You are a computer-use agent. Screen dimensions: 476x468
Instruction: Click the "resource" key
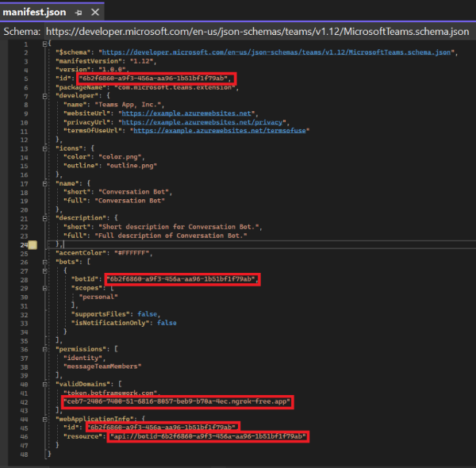pos(83,436)
